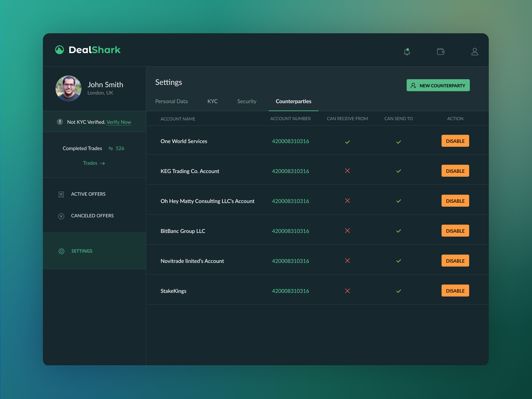Screen dimensions: 532x399
Task: Click the Settings gear icon
Action: [62, 251]
